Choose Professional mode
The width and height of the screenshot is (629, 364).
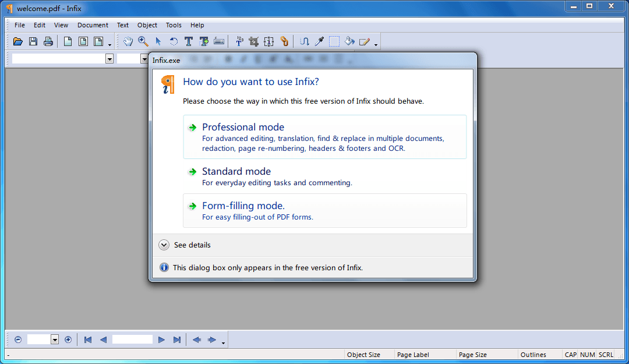pos(243,127)
